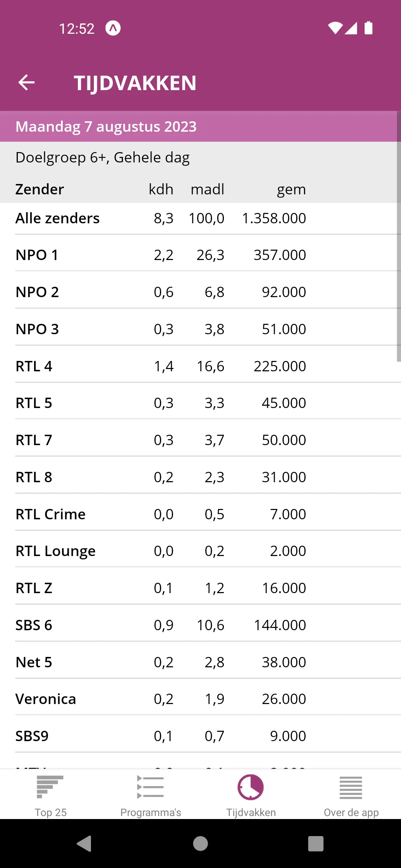Open the Programma's list icon
401x868 pixels.
(x=150, y=787)
